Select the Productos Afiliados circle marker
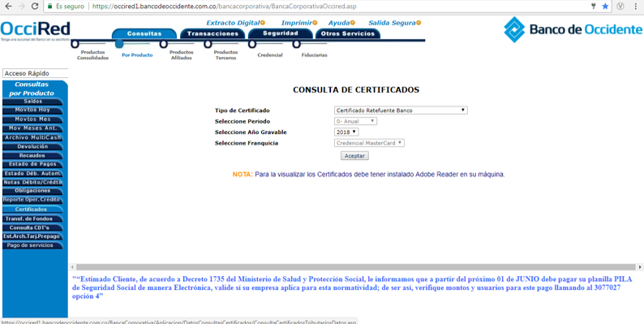This screenshot has width=644, height=324. (164, 43)
